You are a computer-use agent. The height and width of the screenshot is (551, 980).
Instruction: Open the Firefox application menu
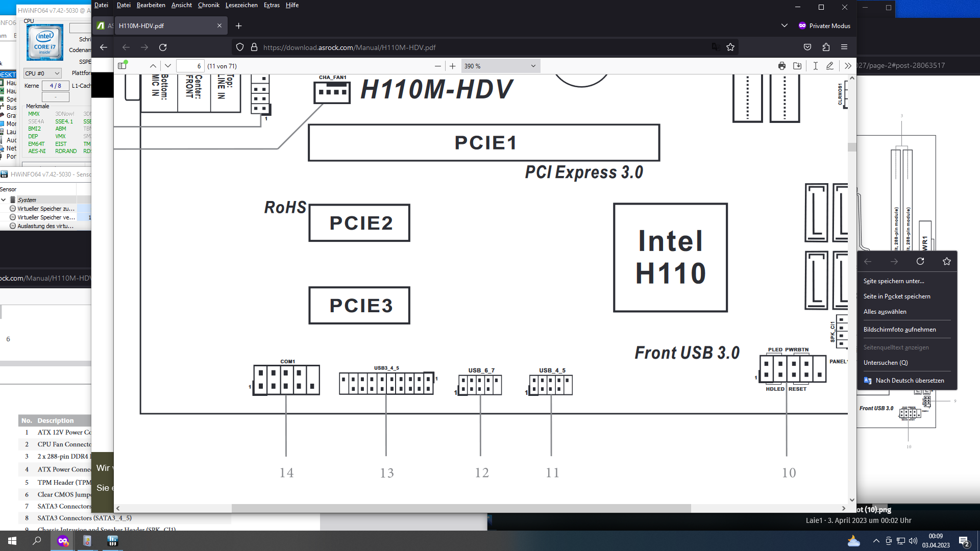click(845, 47)
